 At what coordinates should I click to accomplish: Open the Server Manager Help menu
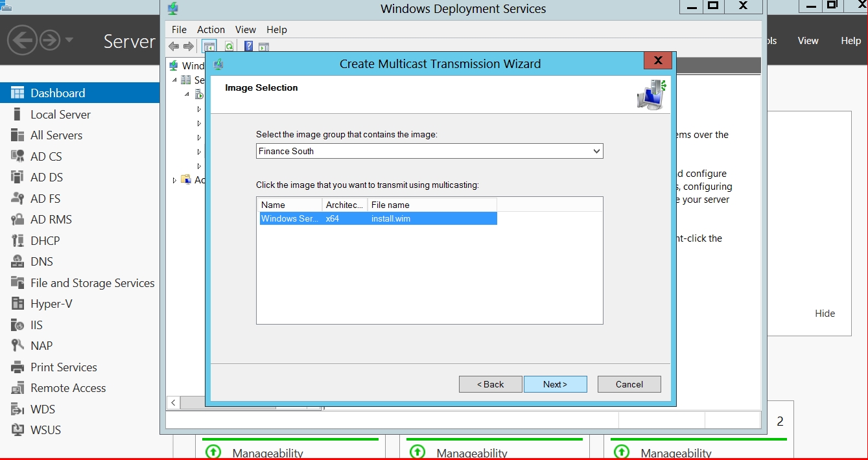[x=850, y=40]
